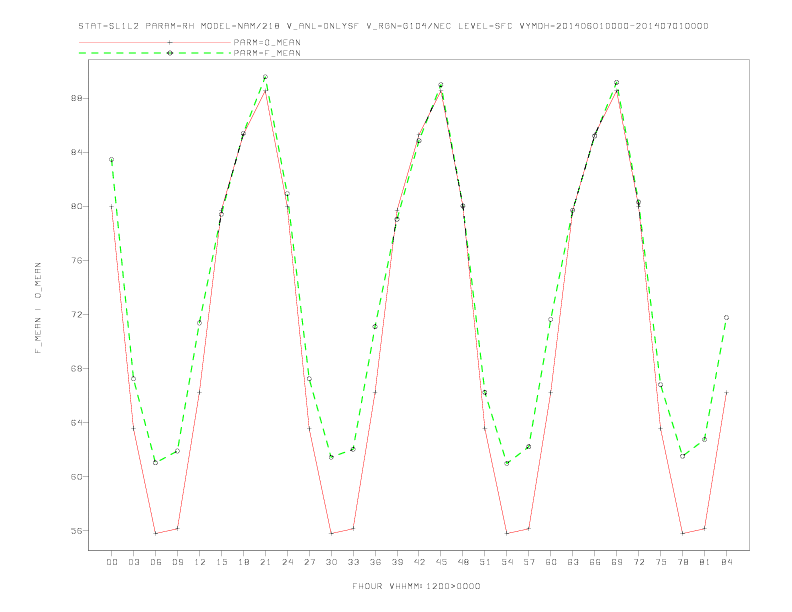792x612 pixels.
Task: Click the FHOUR VHHMM x-axis label
Action: tap(416, 586)
